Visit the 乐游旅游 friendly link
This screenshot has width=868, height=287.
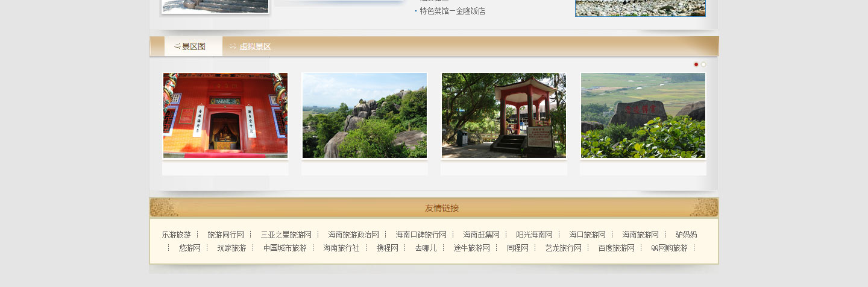(x=176, y=235)
